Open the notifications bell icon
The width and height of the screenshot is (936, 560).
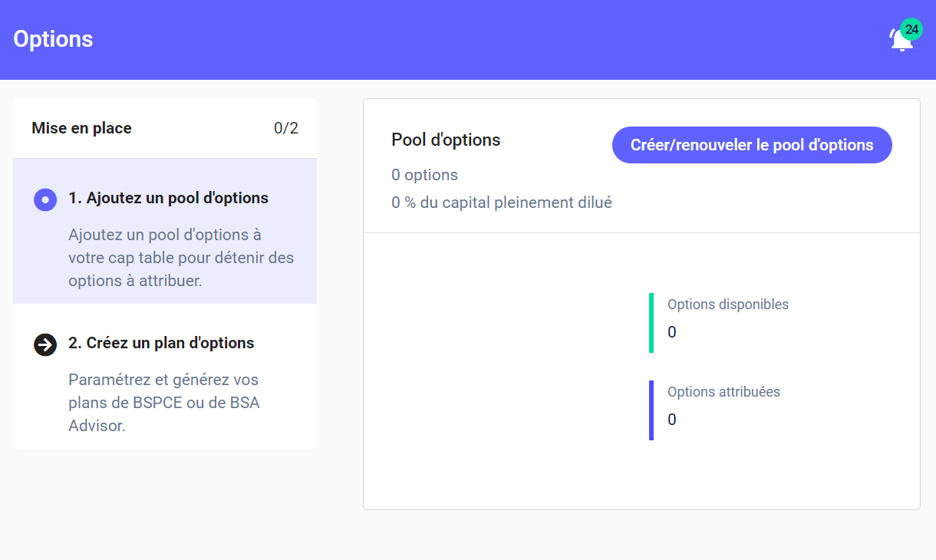point(900,41)
